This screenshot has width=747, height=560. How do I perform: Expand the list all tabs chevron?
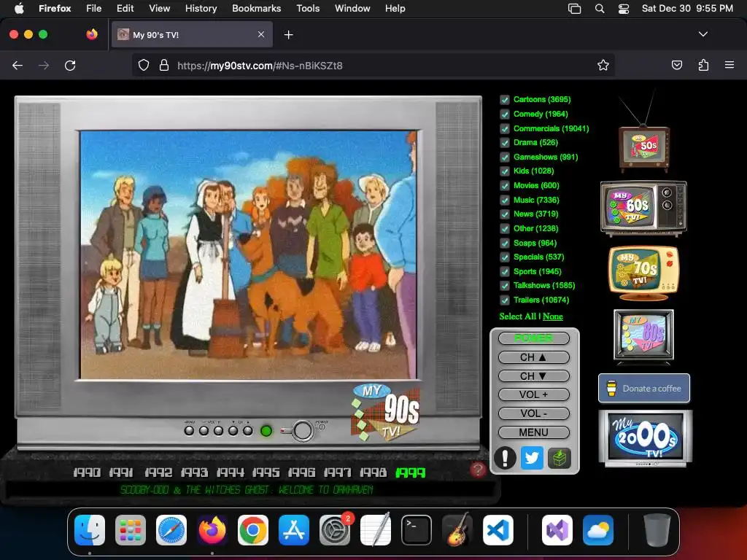click(x=703, y=34)
